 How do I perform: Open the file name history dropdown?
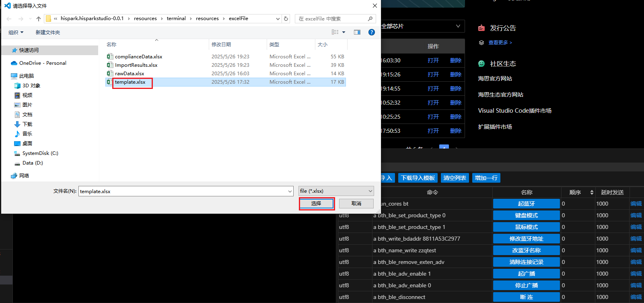[290, 192]
